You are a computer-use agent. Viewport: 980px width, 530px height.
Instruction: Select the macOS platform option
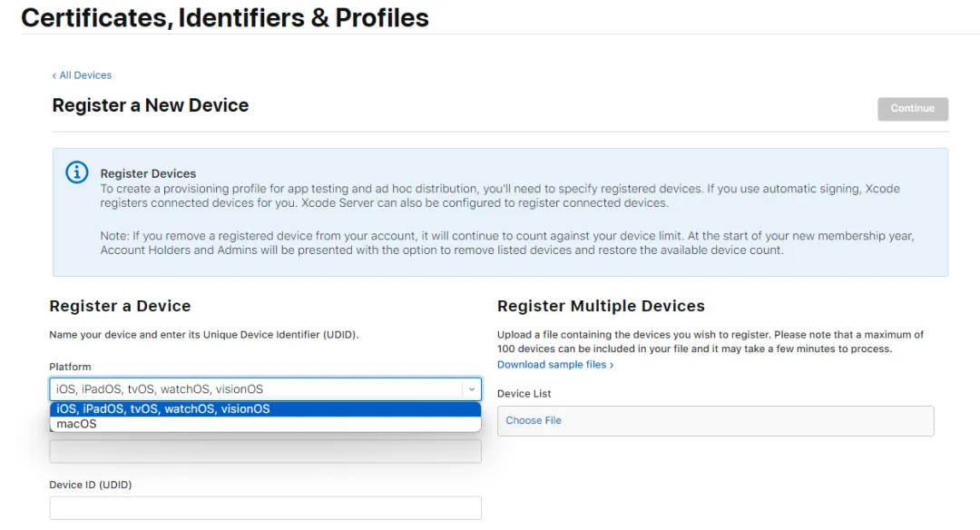click(x=76, y=424)
